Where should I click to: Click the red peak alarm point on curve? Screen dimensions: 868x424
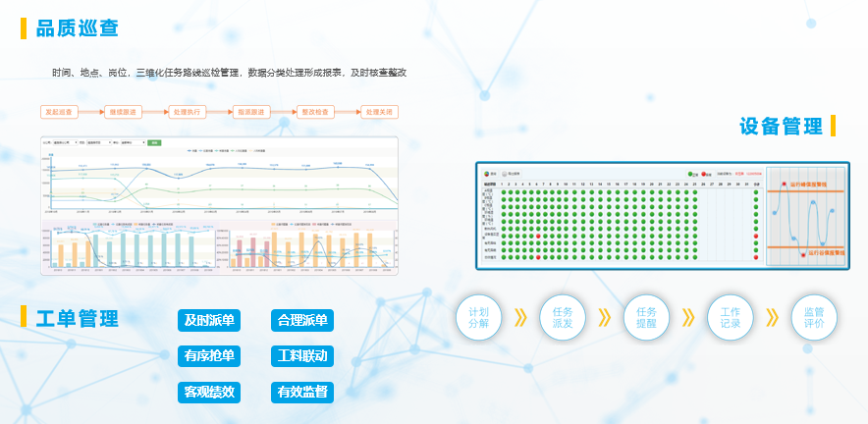783,184
